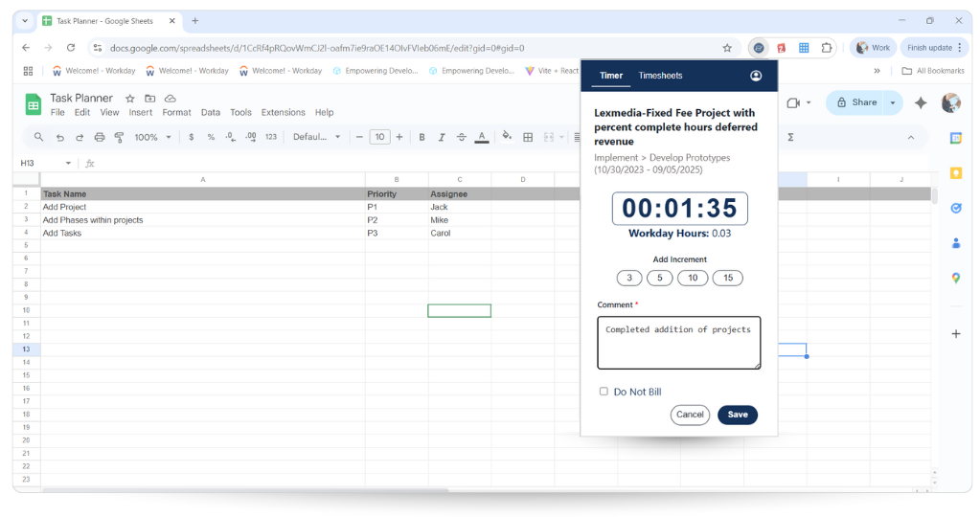Increase font size with plus
The height and width of the screenshot is (517, 980).
pos(399,137)
